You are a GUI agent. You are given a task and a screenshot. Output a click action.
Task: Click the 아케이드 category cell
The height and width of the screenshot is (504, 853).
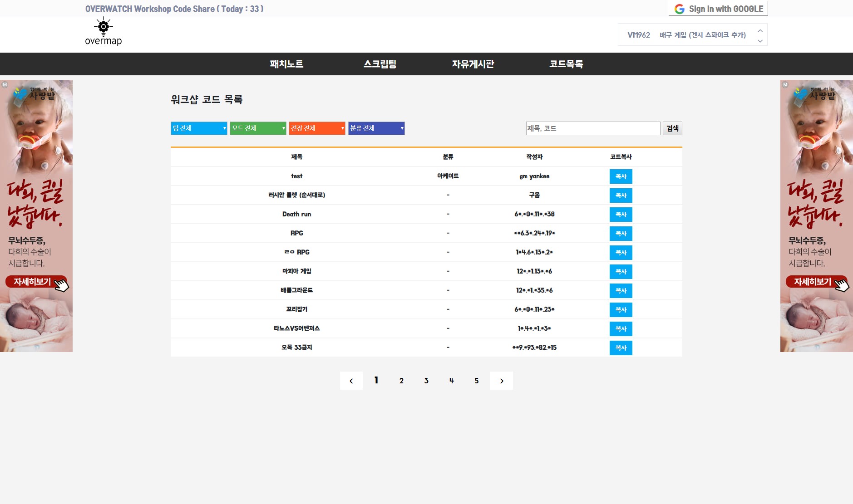[x=448, y=176]
